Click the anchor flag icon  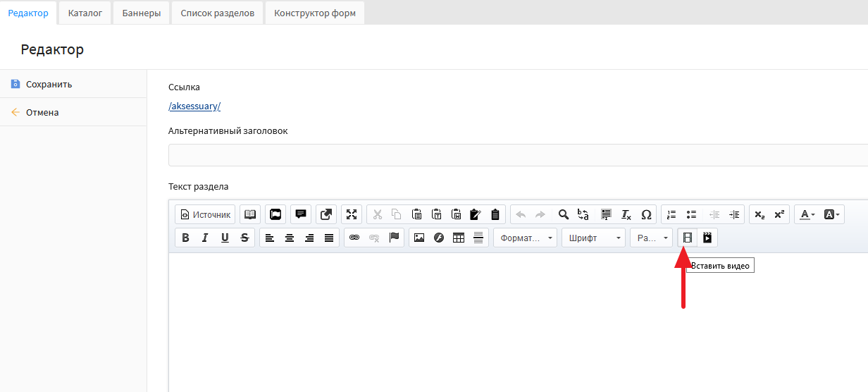coord(394,238)
